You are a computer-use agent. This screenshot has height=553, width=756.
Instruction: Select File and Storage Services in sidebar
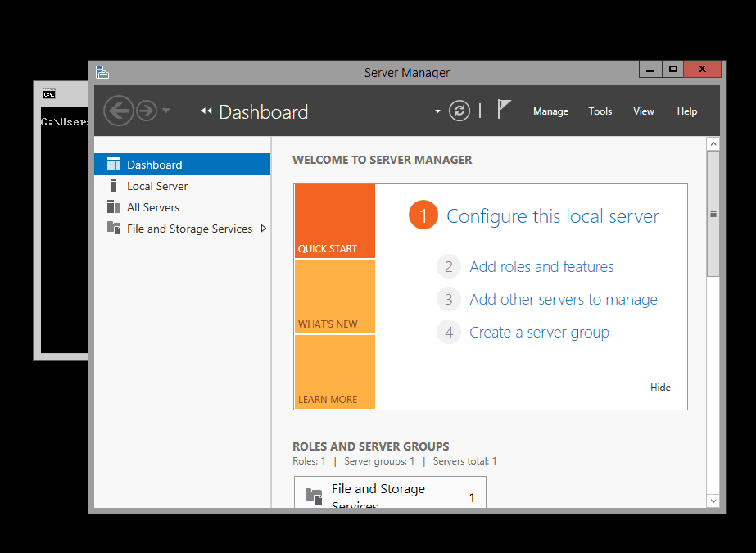point(183,229)
